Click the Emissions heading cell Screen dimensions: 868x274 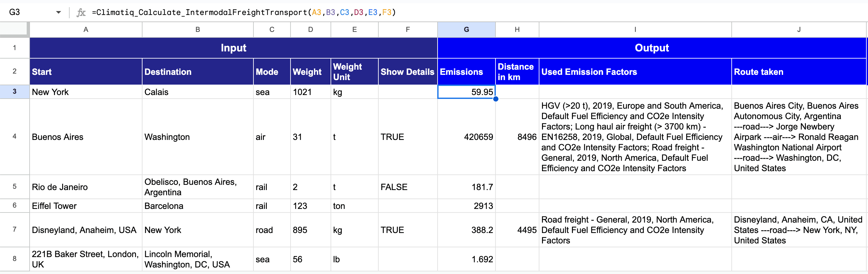click(467, 72)
